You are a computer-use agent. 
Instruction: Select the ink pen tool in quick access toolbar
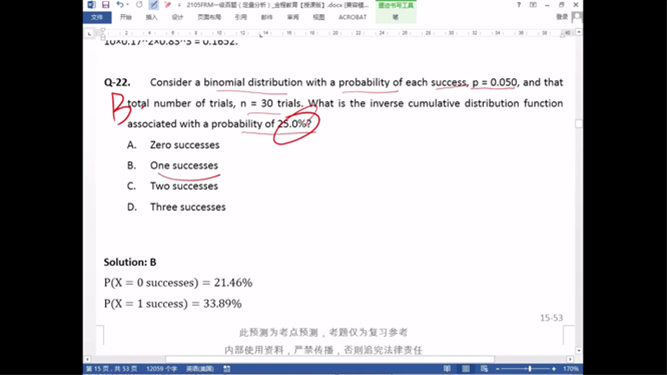154,5
